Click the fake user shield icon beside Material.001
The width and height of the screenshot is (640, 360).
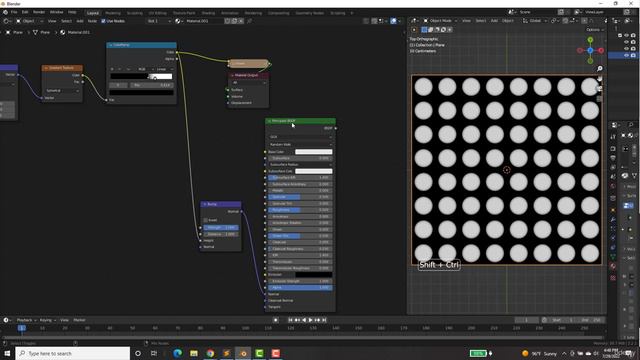tap(228, 21)
